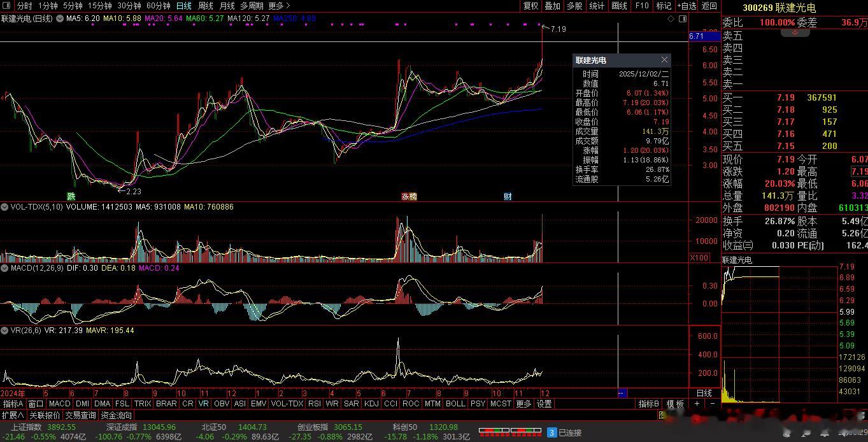Expand the 扩展 panel
The width and height of the screenshot is (868, 442).
(13, 415)
